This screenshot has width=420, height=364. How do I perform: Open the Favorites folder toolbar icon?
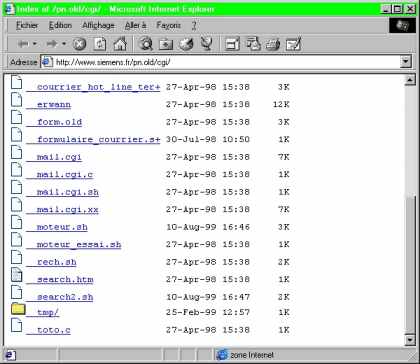tap(166, 44)
